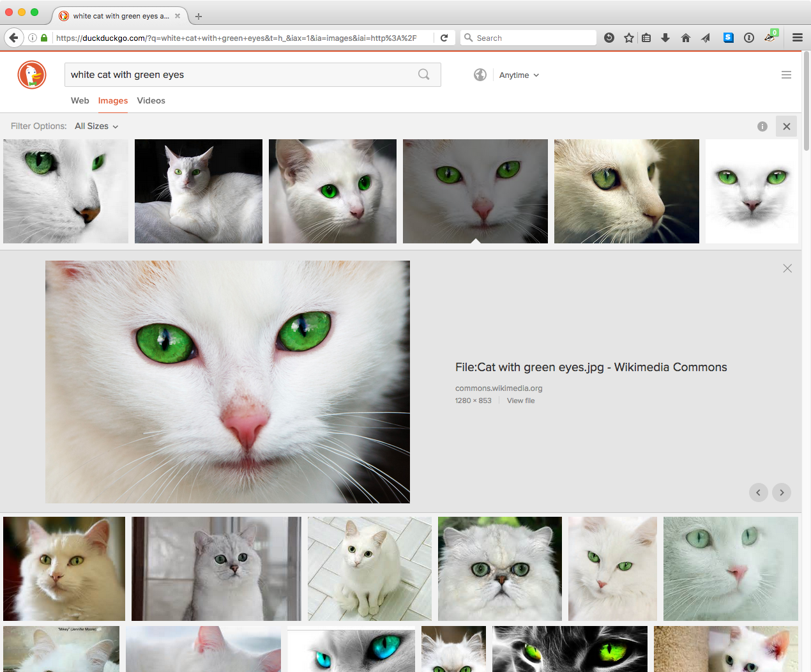Image resolution: width=811 pixels, height=672 pixels.
Task: Click the paper plane send icon
Action: pyautogui.click(x=706, y=38)
